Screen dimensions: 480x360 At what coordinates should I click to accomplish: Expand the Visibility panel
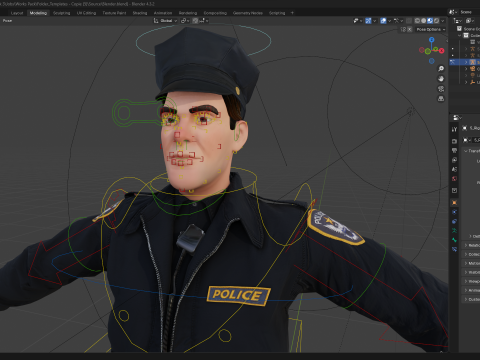tap(471, 272)
